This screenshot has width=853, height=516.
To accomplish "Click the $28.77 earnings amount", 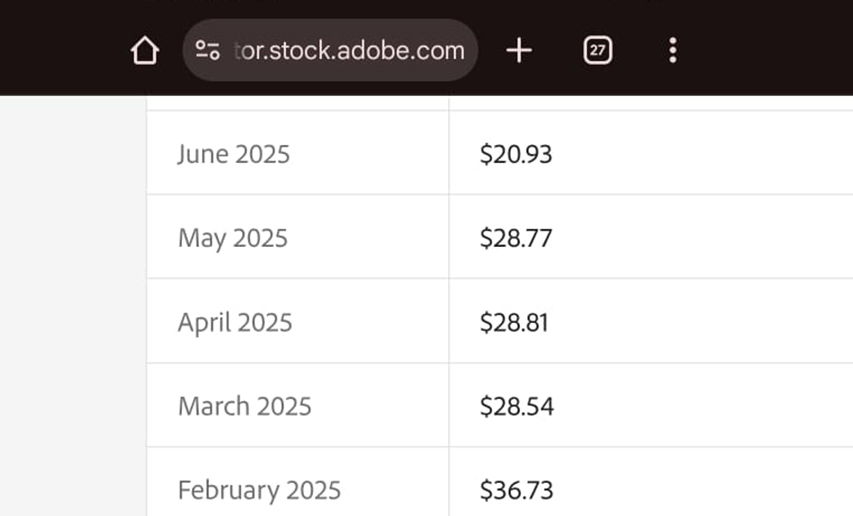I will (x=516, y=238).
